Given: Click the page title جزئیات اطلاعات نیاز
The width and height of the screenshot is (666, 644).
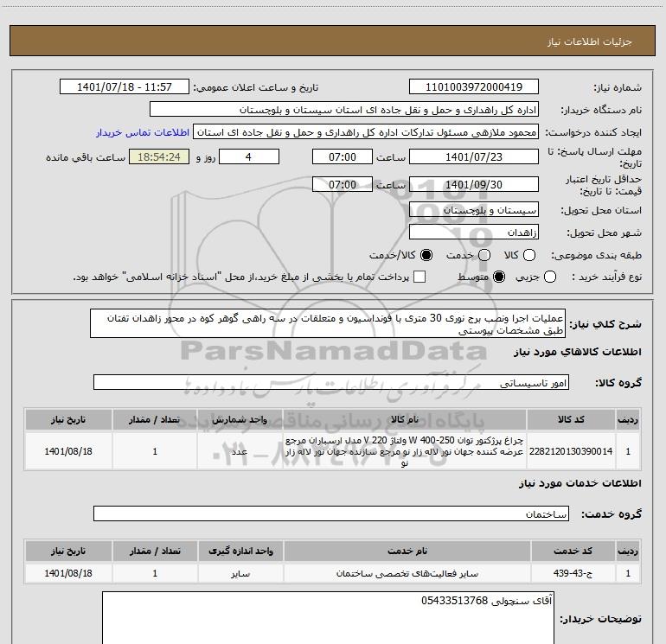Looking at the screenshot, I should click(x=589, y=41).
